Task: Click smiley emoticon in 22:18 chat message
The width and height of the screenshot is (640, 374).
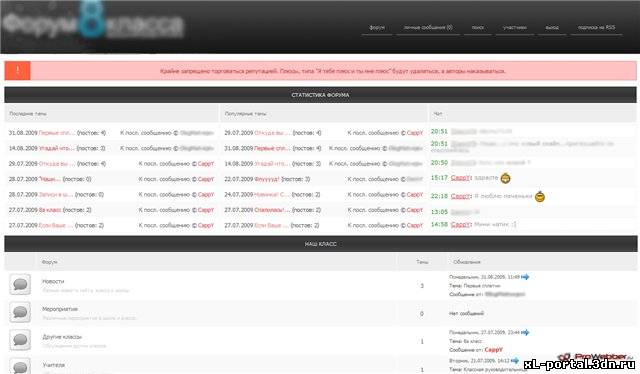Action: [x=540, y=197]
